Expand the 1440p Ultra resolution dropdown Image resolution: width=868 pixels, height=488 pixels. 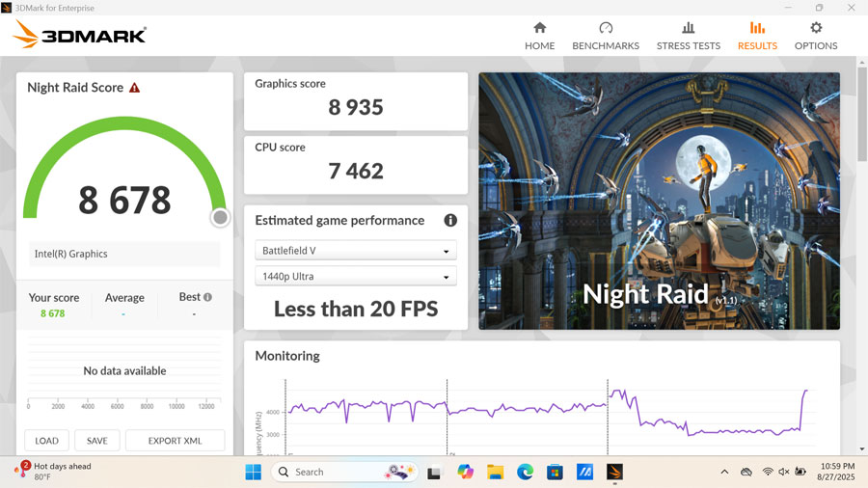point(356,277)
